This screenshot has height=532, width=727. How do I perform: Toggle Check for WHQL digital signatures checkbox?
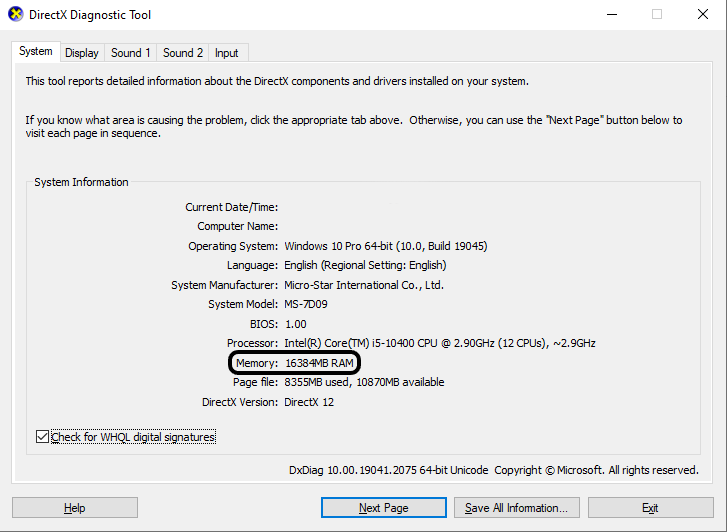pos(42,436)
